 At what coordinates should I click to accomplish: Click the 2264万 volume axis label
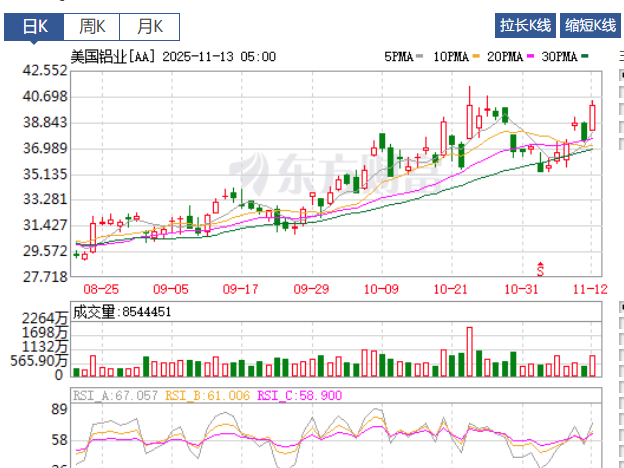(x=45, y=318)
